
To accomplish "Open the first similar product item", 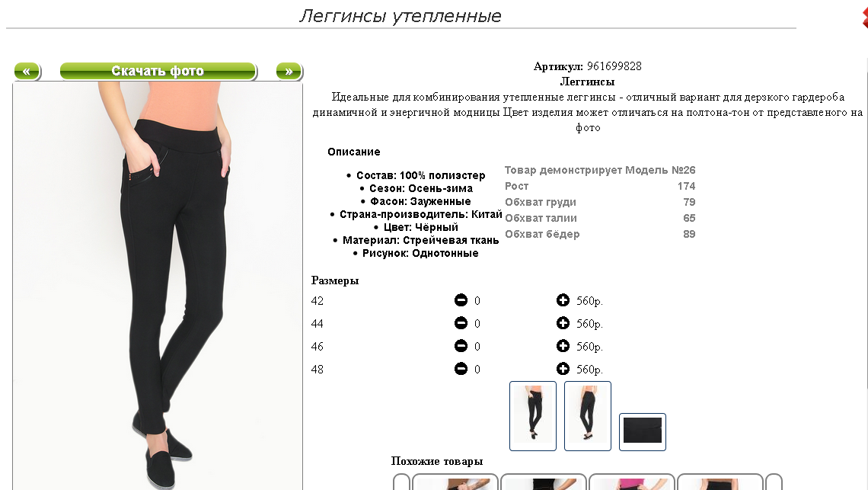I will (455, 482).
